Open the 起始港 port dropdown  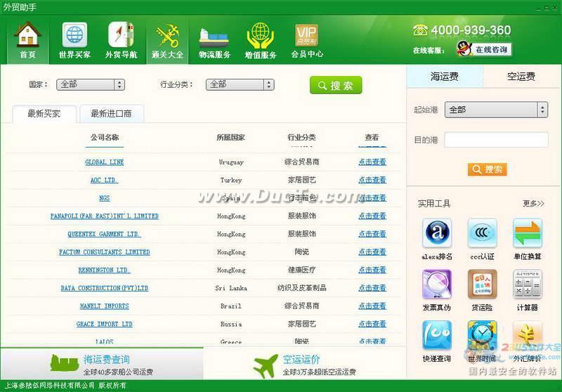[496, 110]
